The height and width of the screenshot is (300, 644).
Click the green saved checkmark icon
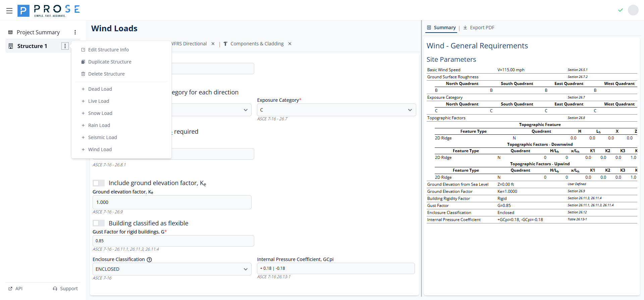[620, 10]
